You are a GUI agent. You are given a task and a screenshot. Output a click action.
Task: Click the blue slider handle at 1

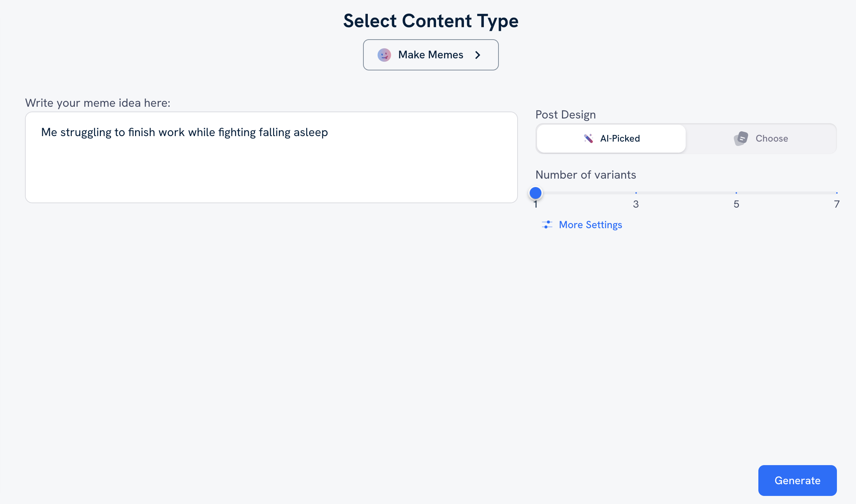536,193
